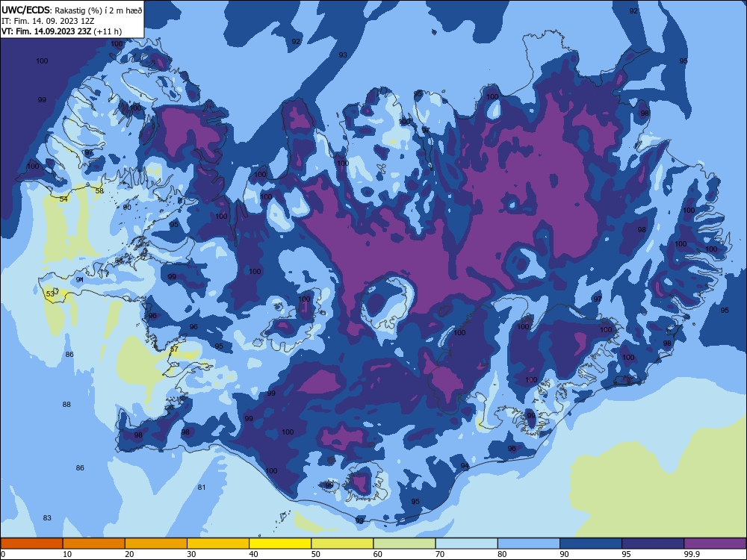Viewport: 747px width, 560px height.
Task: Click the 50–60 pale yellow legend swatch
Action: coord(342,544)
